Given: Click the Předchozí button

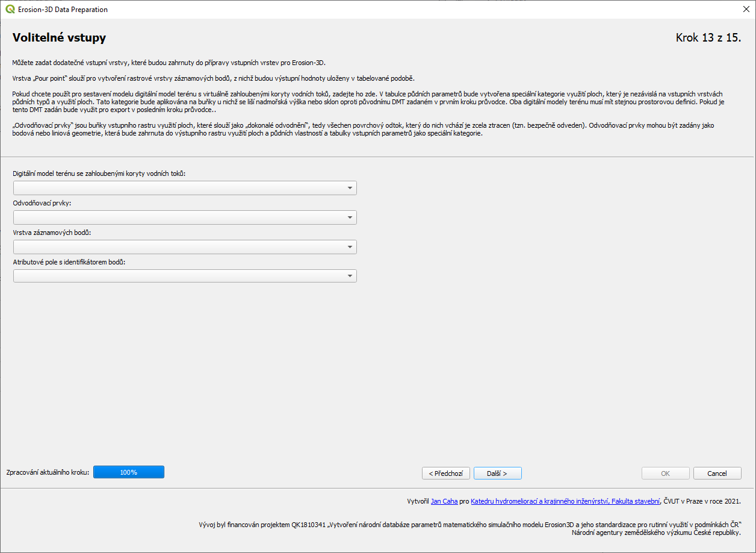Looking at the screenshot, I should pyautogui.click(x=446, y=473).
